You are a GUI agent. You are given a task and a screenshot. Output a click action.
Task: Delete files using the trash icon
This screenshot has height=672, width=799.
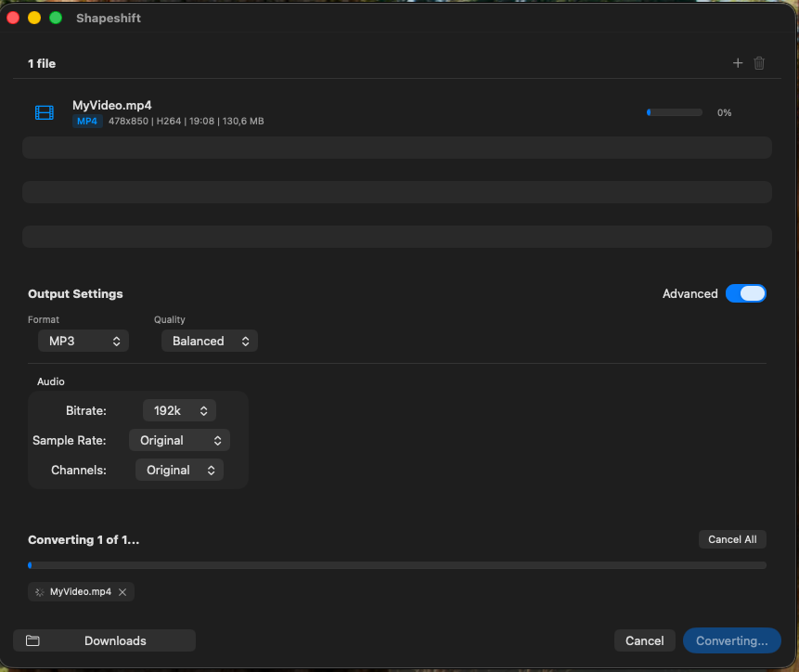pyautogui.click(x=759, y=63)
